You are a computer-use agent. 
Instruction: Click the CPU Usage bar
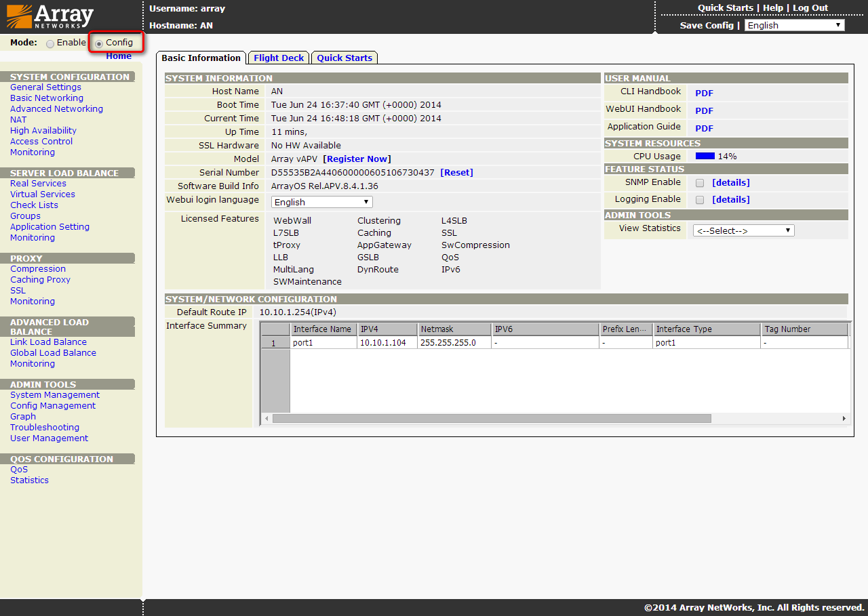(705, 156)
